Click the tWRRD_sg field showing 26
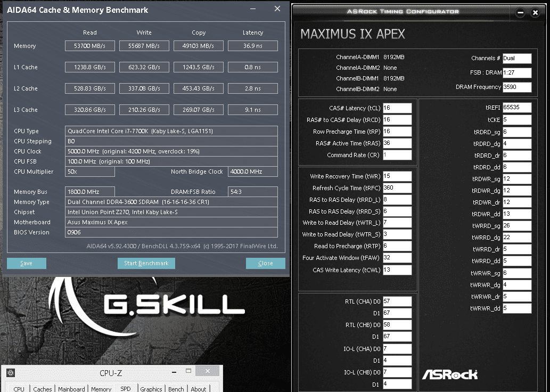Image resolution: width=550 pixels, height=392 pixels. (x=517, y=226)
